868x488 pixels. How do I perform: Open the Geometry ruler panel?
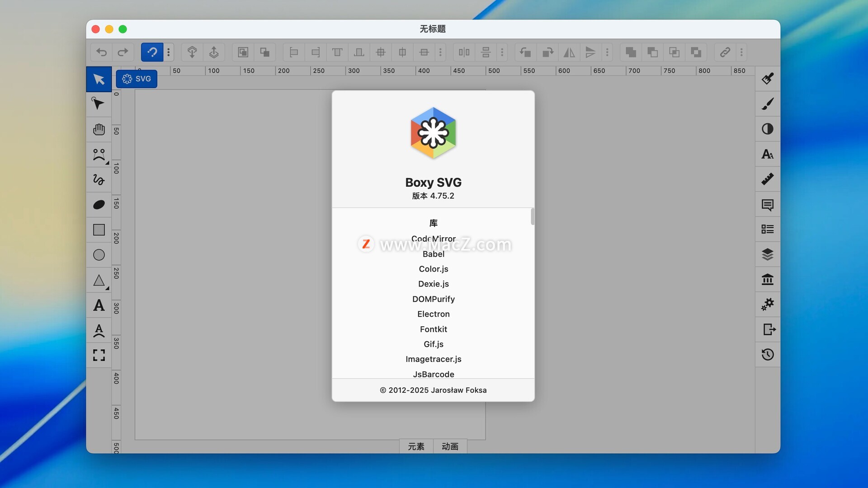(768, 179)
